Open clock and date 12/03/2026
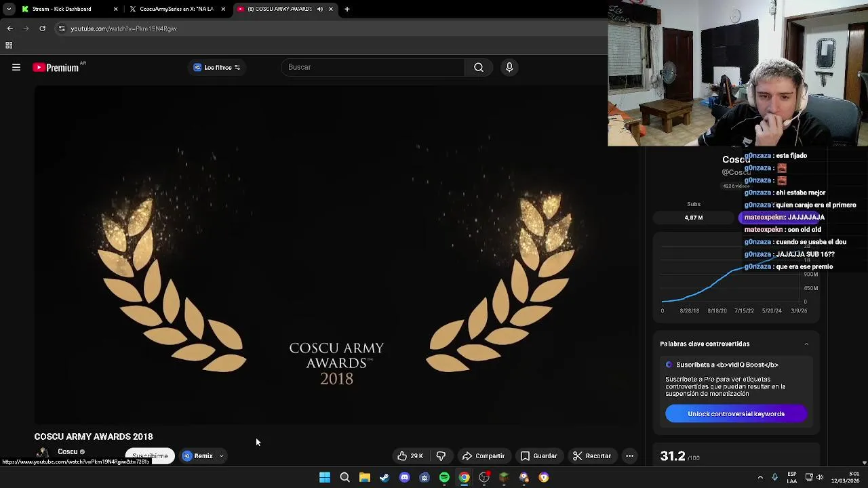This screenshot has width=868, height=488. coord(845,478)
